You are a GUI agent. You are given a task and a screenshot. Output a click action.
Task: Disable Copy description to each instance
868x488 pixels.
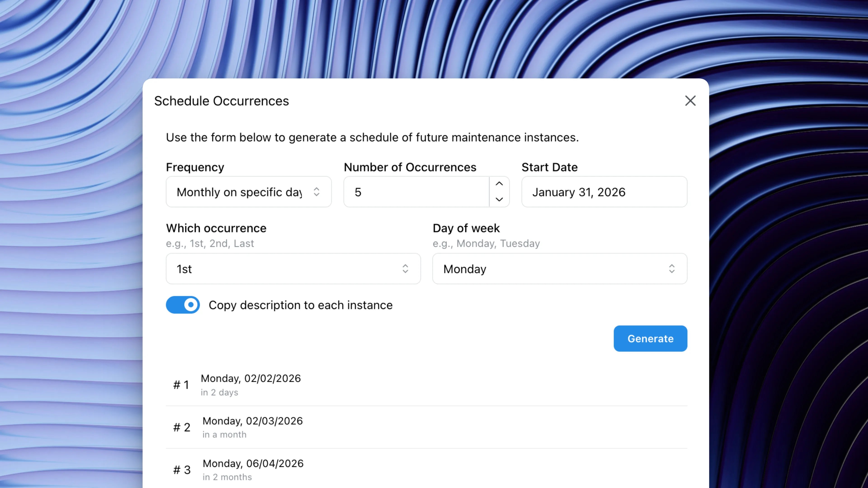183,305
